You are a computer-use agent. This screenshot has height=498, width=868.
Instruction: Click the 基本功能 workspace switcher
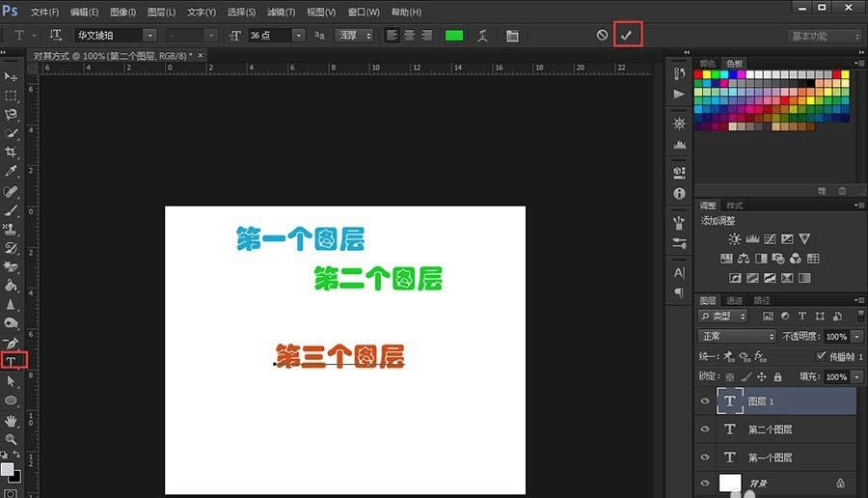(x=825, y=36)
